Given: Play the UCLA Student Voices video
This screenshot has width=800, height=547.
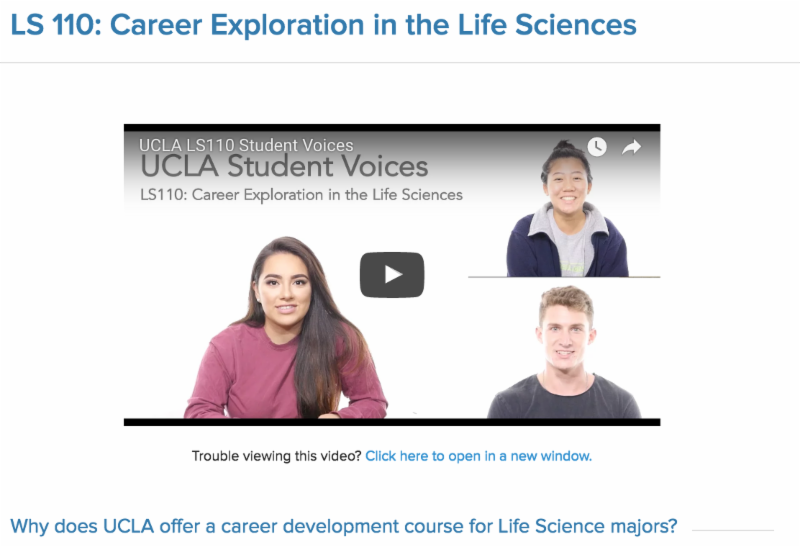Looking at the screenshot, I should coord(392,275).
